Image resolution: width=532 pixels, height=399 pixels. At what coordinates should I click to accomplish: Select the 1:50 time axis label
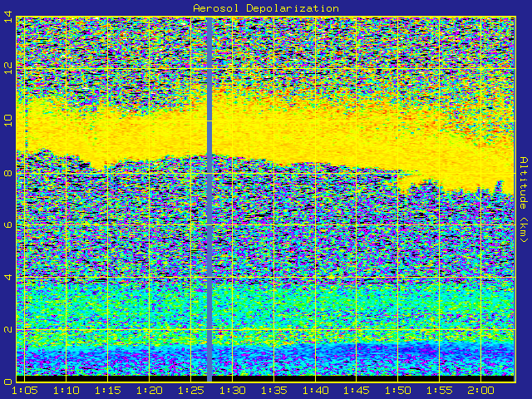399,391
